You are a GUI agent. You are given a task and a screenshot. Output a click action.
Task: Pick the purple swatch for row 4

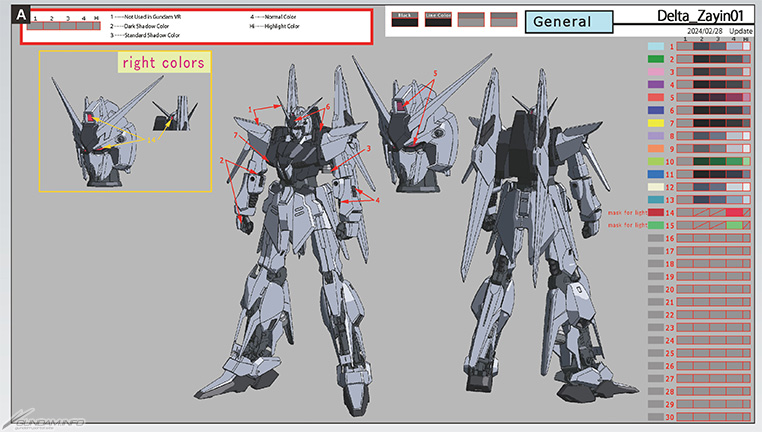[x=656, y=85]
